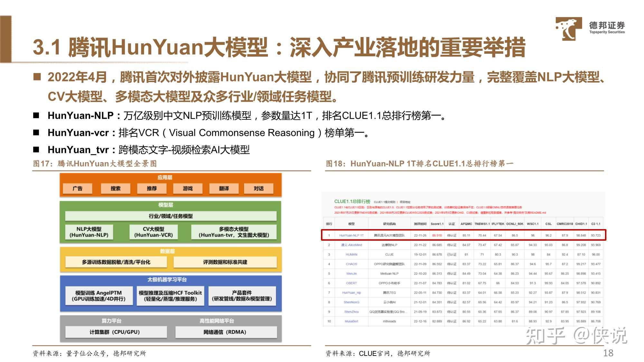Click the CHID1.1 column header
Viewport: 644px width, 362px height.
click(x=581, y=224)
